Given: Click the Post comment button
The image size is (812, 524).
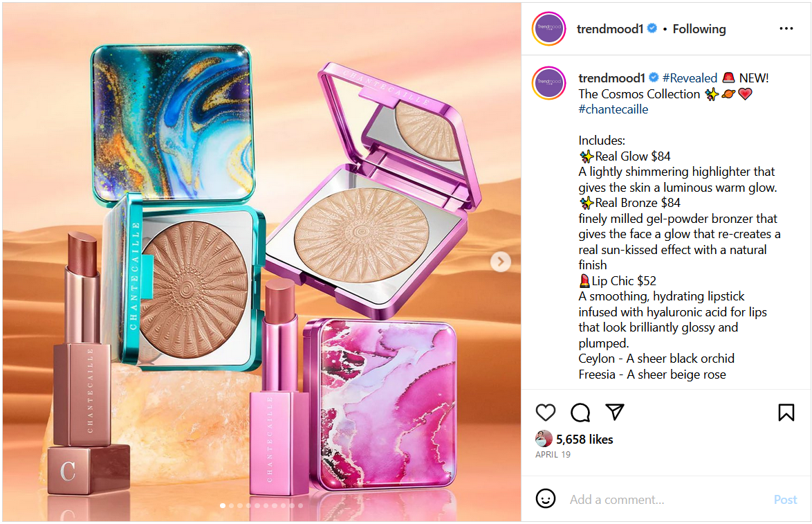Looking at the screenshot, I should pyautogui.click(x=785, y=500).
